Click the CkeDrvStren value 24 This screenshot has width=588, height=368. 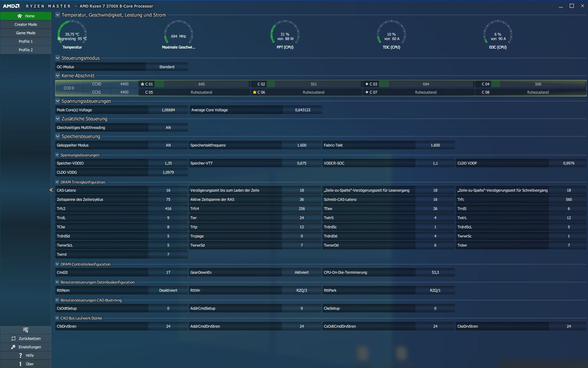[569, 326]
